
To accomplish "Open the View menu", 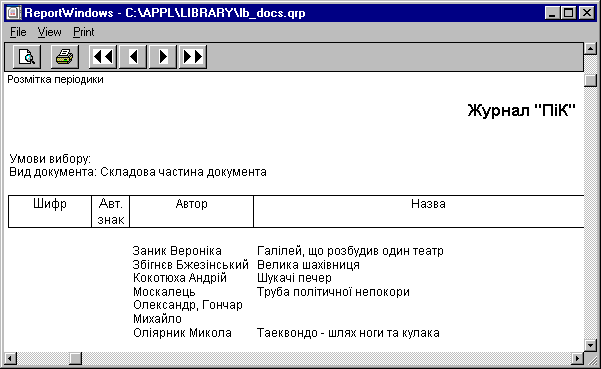I will pyautogui.click(x=49, y=32).
